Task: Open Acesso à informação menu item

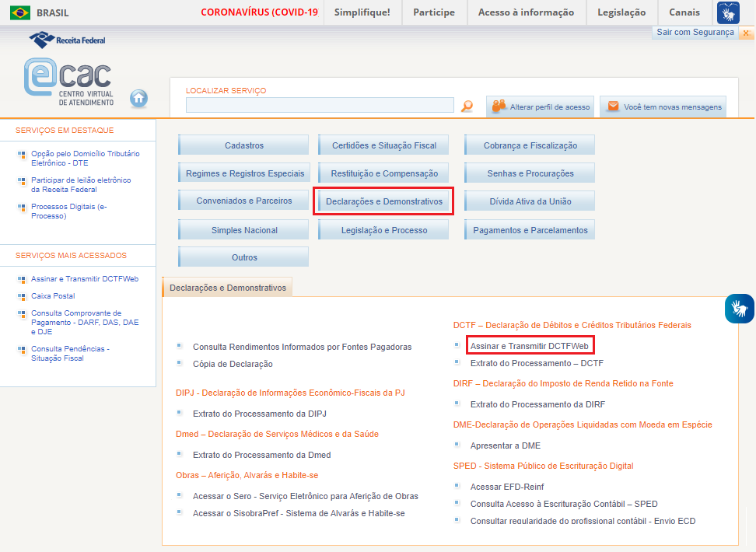Action: pos(526,12)
